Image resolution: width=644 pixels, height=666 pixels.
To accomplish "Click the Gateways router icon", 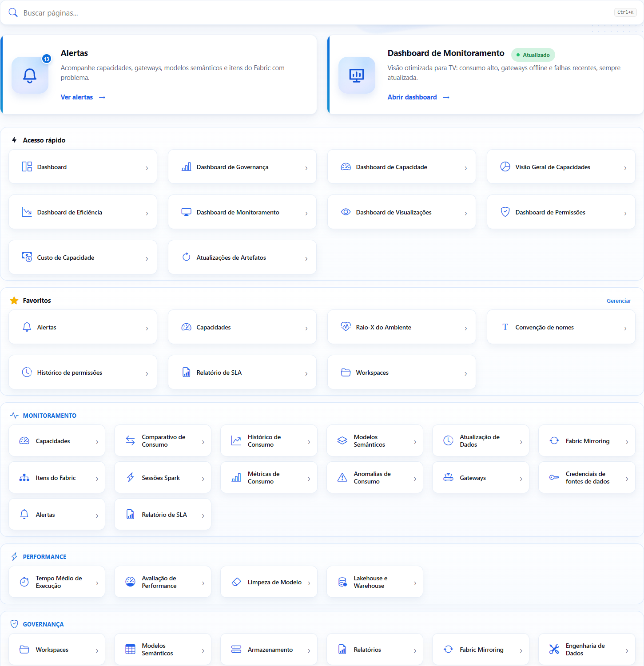I will (x=449, y=477).
